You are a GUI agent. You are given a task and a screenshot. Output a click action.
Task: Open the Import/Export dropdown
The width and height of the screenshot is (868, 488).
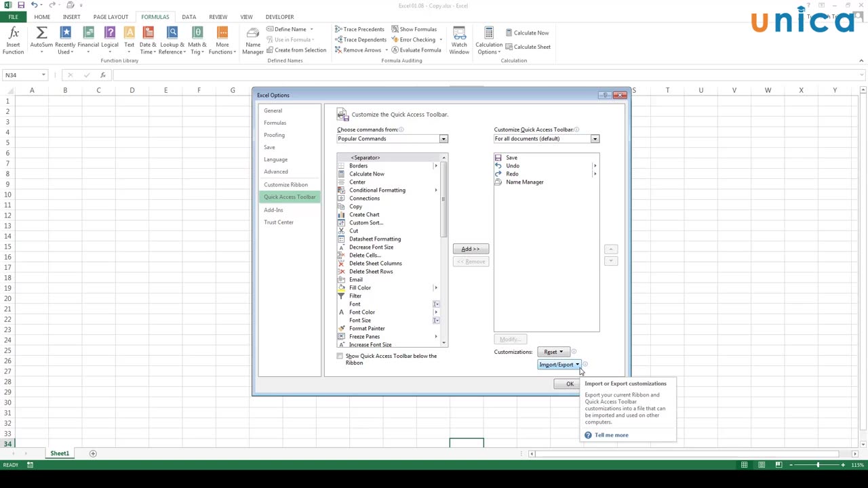(x=559, y=365)
